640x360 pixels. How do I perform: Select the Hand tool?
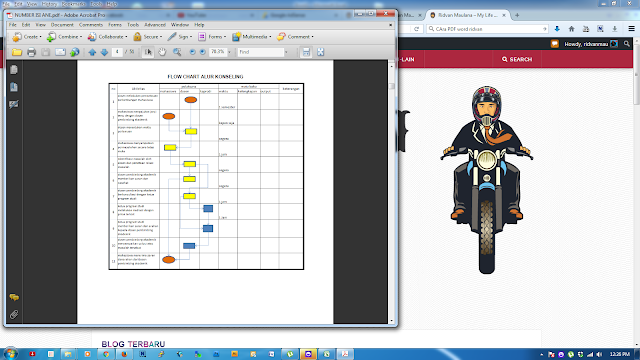pos(162,52)
